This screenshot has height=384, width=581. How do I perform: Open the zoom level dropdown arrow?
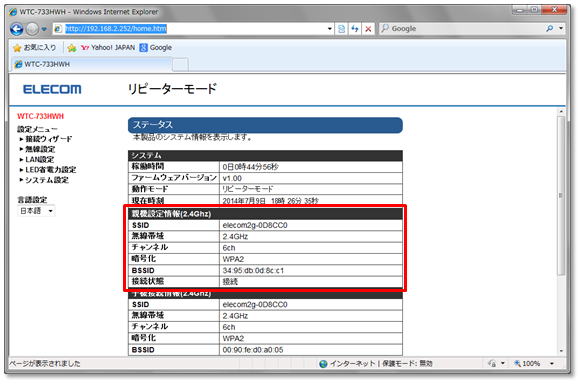552,364
